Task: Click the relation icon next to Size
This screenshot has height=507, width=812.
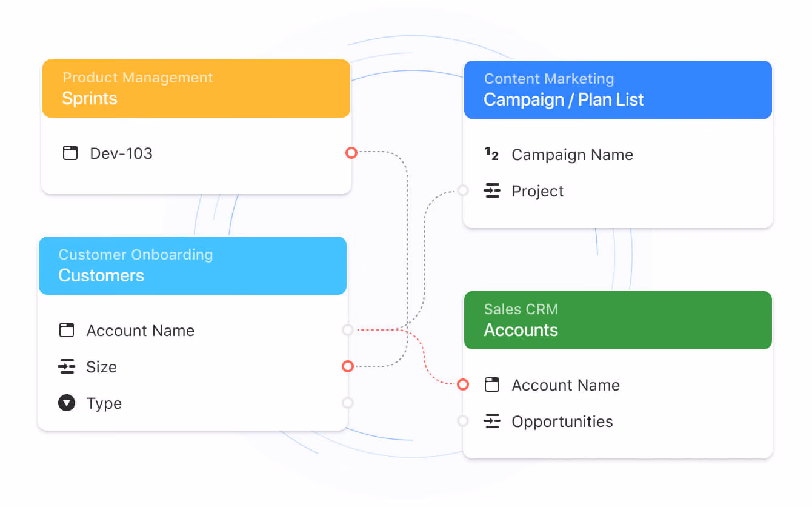Action: 67,366
